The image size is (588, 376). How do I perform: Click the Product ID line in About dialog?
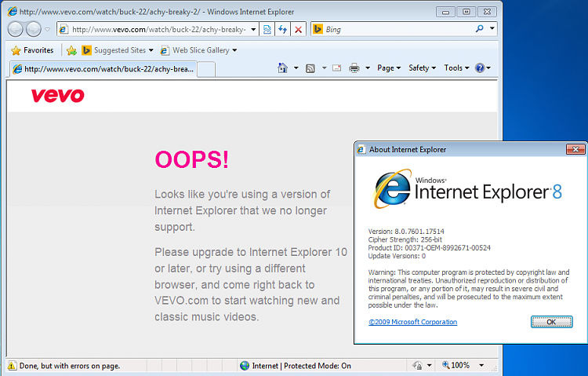430,248
